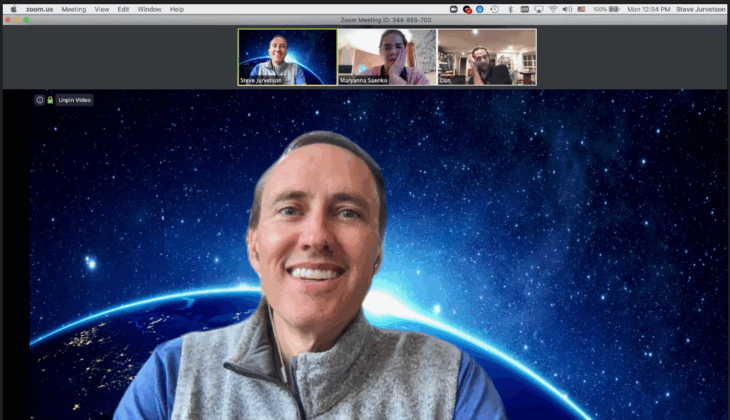Open the meeting info icon
730x420 pixels.
pos(40,100)
